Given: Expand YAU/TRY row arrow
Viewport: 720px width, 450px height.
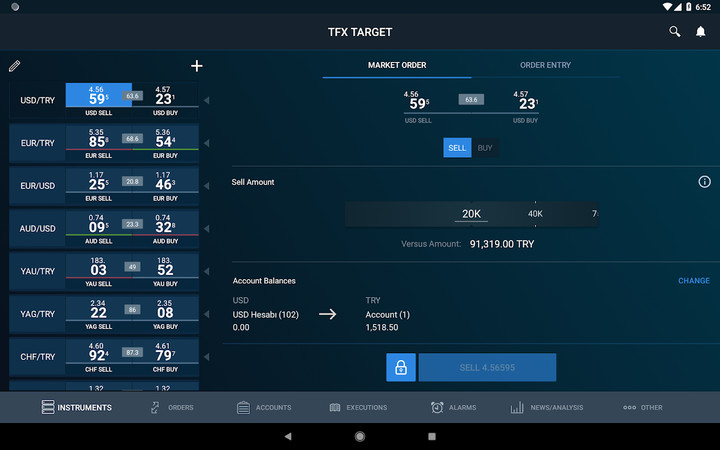Looking at the screenshot, I should click(207, 271).
